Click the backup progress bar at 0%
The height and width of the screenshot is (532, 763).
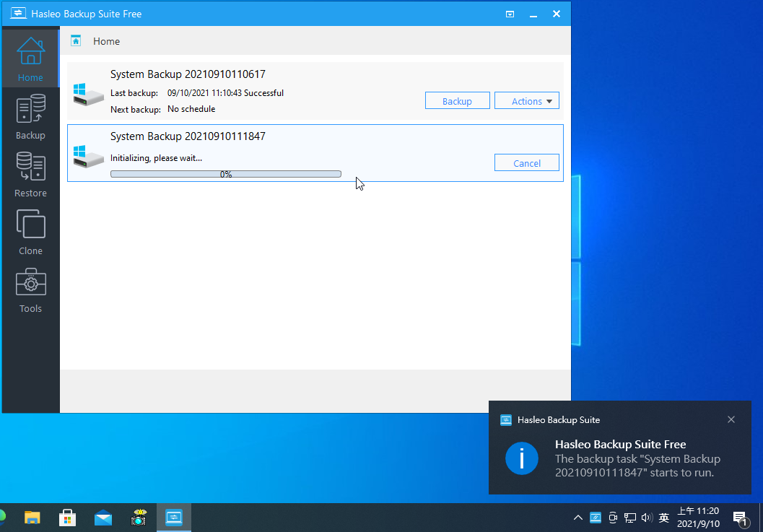pyautogui.click(x=225, y=174)
